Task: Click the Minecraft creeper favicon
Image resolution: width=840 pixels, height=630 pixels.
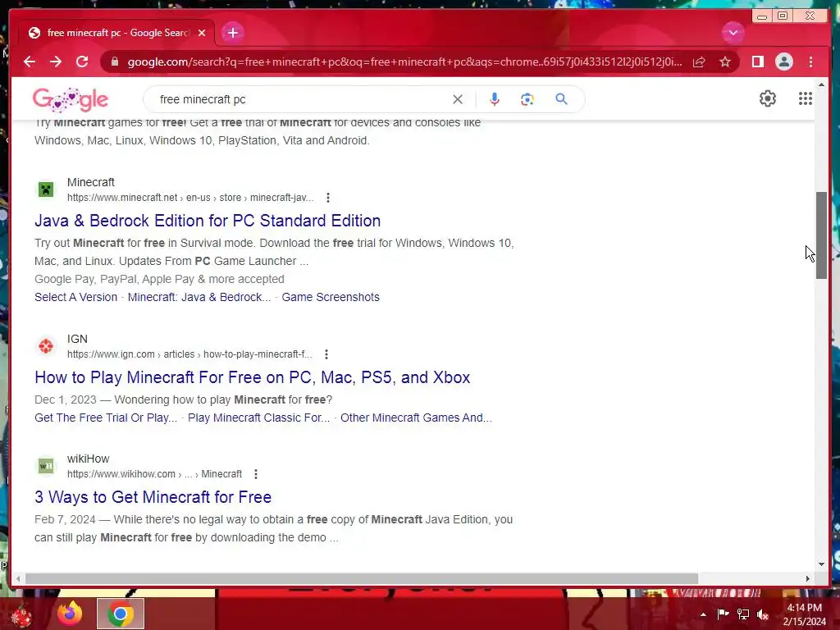Action: [x=46, y=189]
